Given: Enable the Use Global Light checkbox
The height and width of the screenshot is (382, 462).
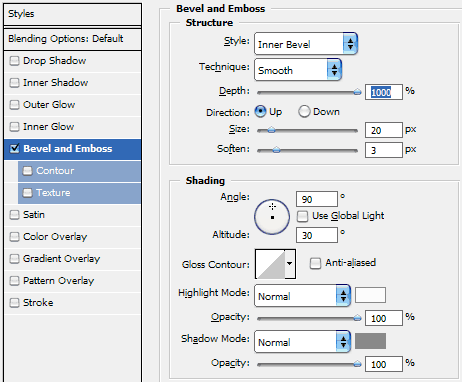Looking at the screenshot, I should click(302, 216).
